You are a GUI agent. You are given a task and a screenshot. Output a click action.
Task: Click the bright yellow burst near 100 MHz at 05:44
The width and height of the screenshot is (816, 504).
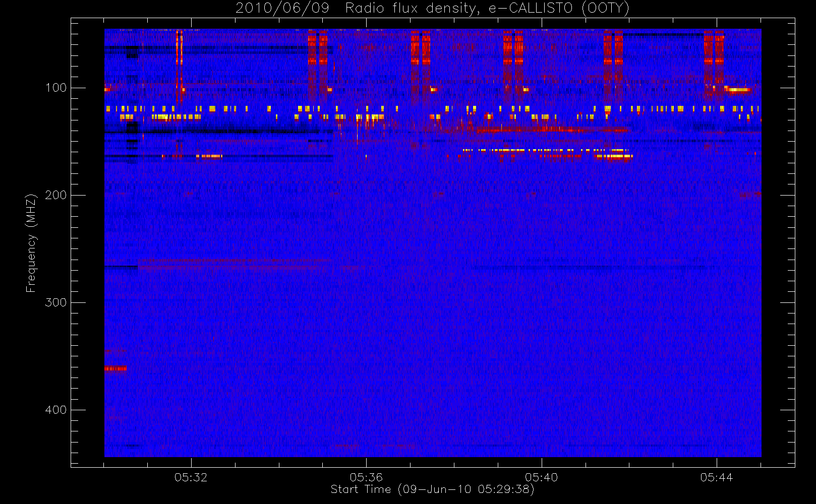(x=737, y=90)
